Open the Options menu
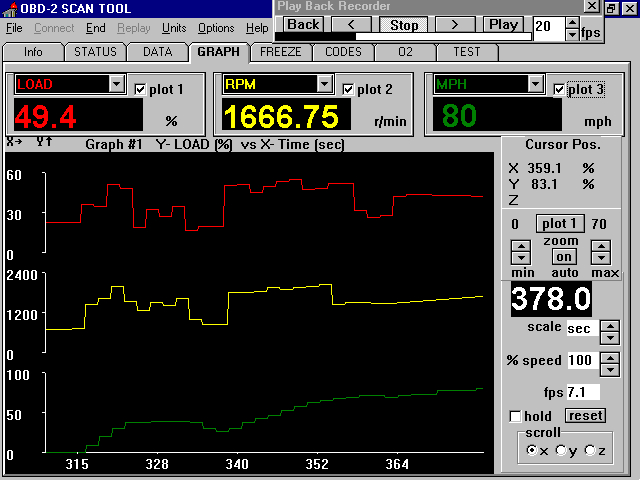 tap(216, 28)
